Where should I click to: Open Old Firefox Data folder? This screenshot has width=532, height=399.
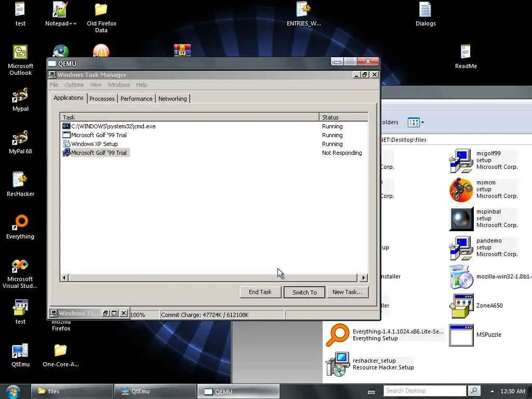101,17
